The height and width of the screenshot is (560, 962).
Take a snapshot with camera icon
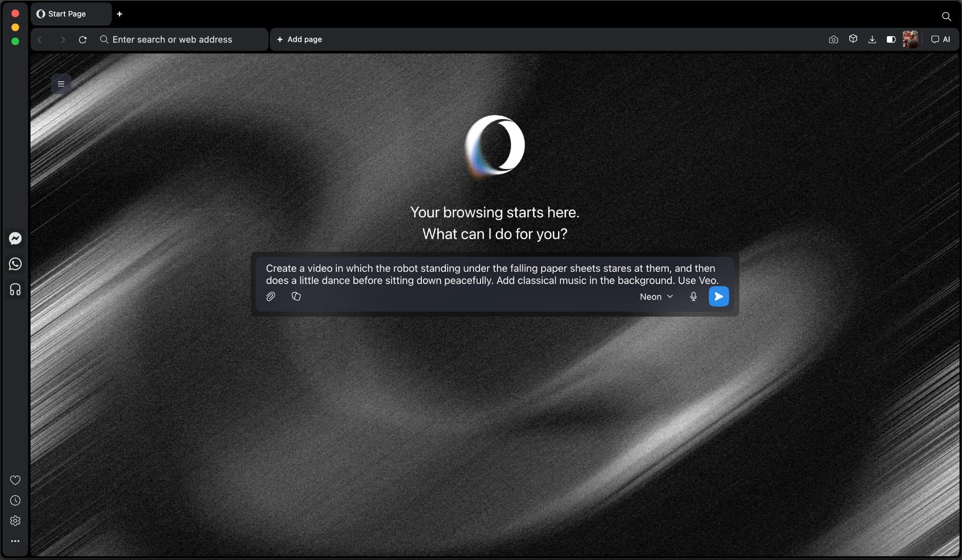click(x=833, y=39)
